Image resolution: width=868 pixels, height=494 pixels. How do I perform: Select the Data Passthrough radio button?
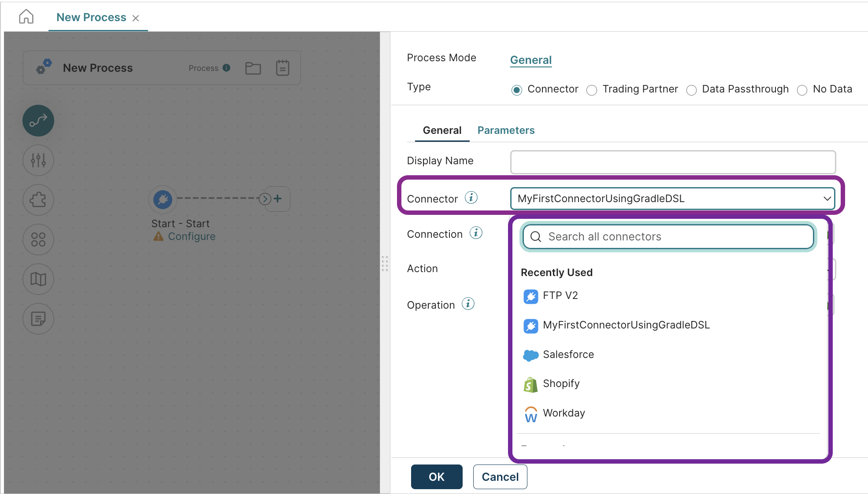click(691, 90)
